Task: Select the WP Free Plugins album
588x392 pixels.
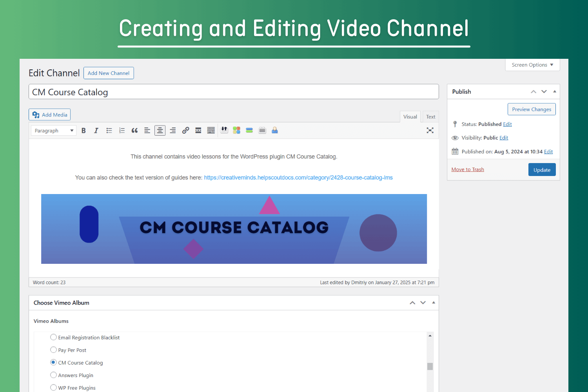Action: pyautogui.click(x=53, y=387)
